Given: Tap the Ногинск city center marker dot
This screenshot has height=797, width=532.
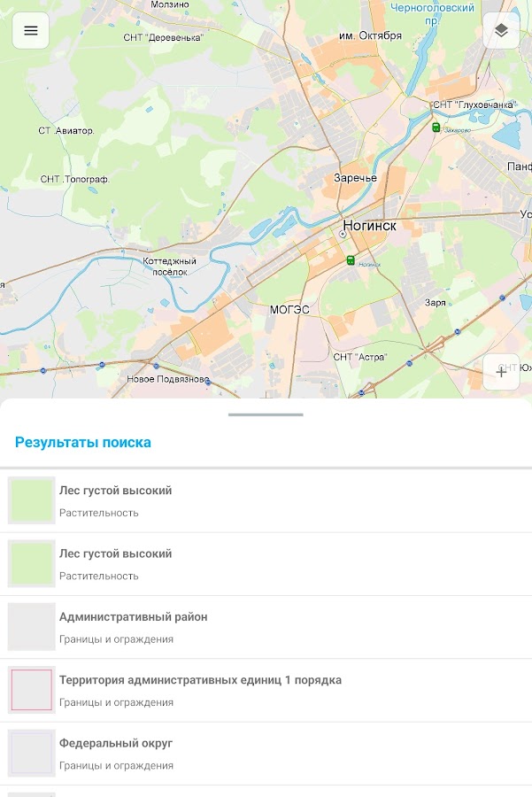Looking at the screenshot, I should click(x=343, y=235).
